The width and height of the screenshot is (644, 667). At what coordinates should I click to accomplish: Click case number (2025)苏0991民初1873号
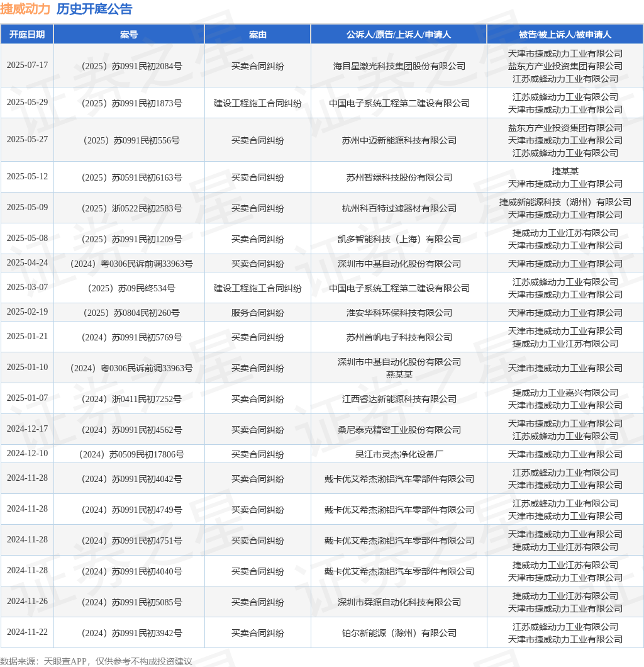132,103
